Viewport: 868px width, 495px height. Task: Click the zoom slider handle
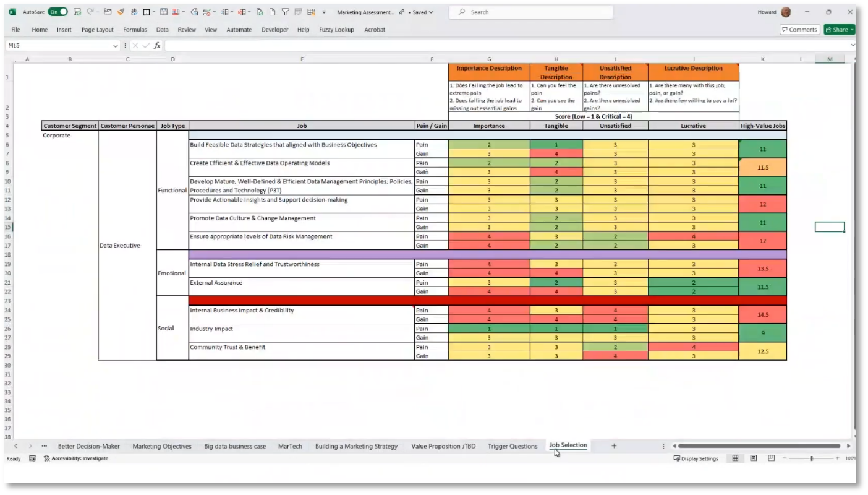pyautogui.click(x=812, y=458)
